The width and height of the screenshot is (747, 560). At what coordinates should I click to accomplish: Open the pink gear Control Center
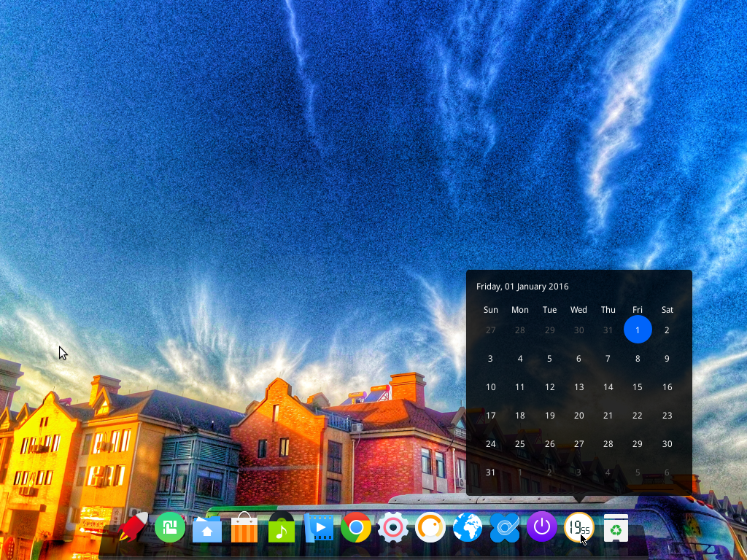(393, 526)
